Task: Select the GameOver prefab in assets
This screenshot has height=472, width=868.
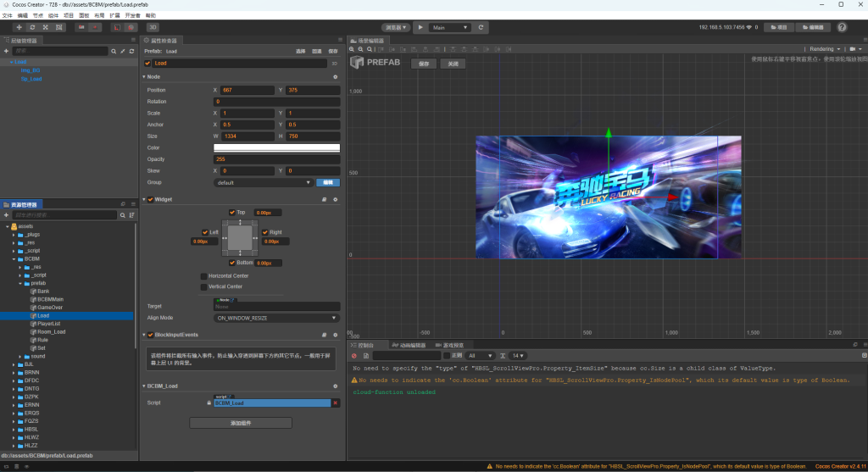Action: coord(50,308)
